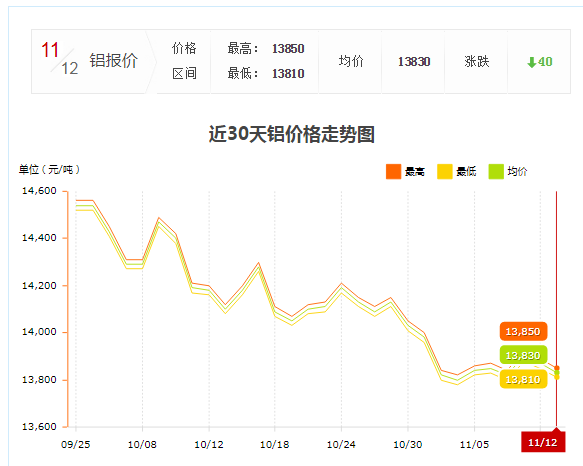Click the 14,600 y-axis label

tap(39, 191)
